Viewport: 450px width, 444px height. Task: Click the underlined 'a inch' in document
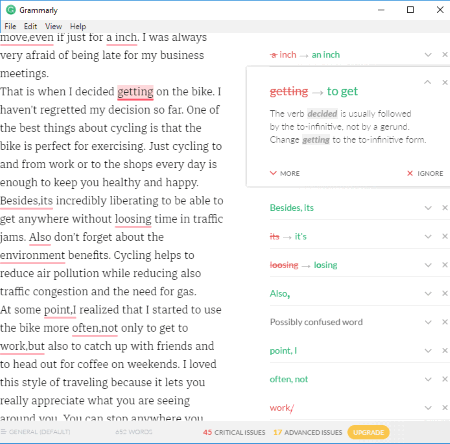[122, 37]
